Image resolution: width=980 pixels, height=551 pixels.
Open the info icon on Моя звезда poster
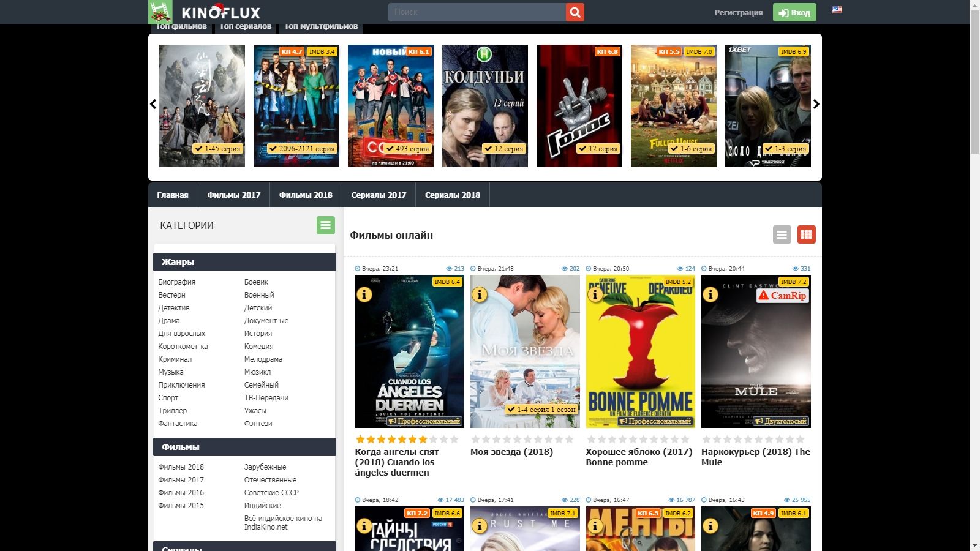480,294
